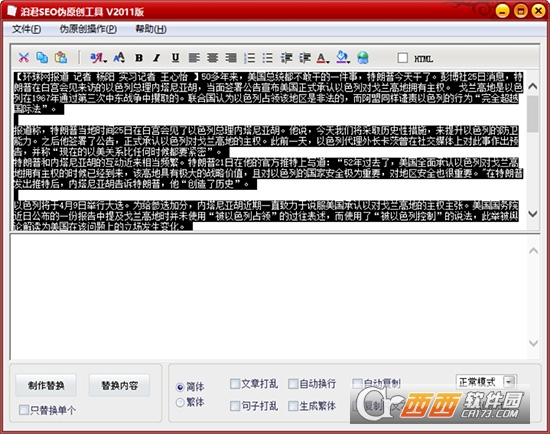
Task: Click the 制作替换 button
Action: coord(46,386)
